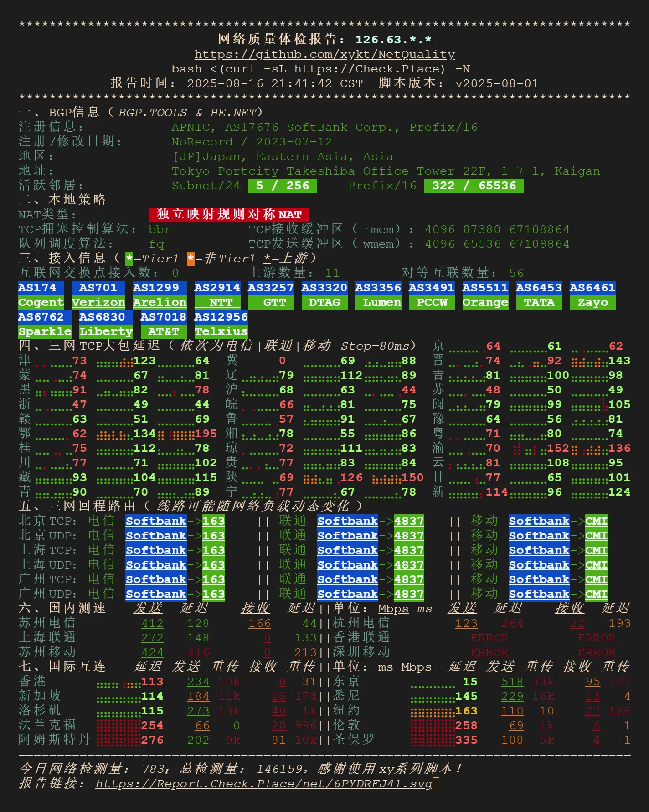
Task: Click the AS6461 badge
Action: click(x=592, y=288)
